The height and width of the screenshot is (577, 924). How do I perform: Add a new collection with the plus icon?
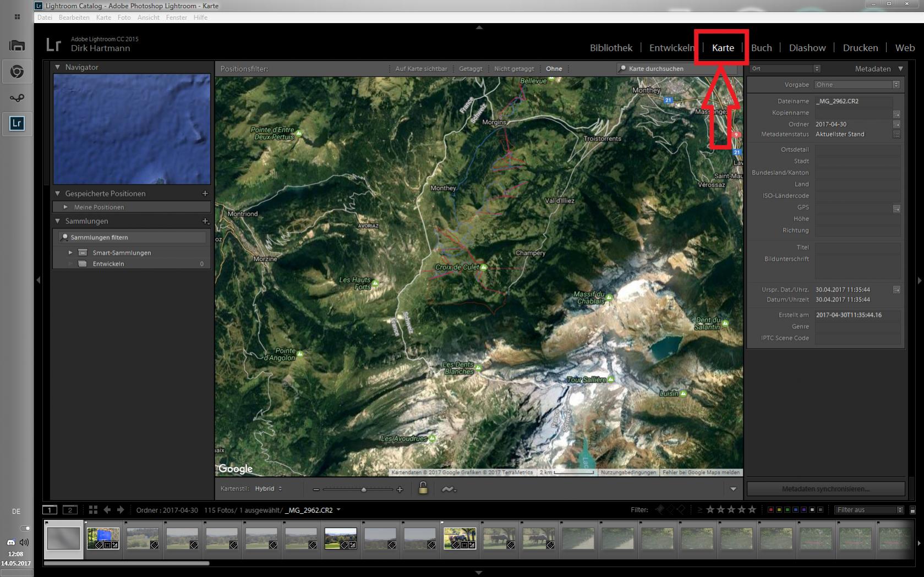[205, 221]
